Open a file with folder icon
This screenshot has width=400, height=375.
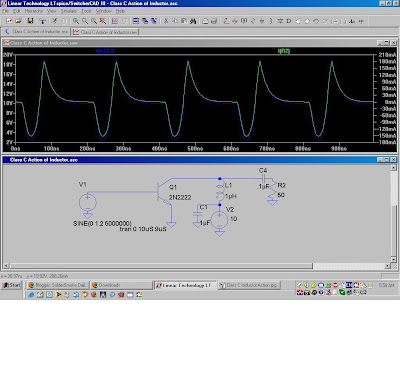[x=19, y=21]
